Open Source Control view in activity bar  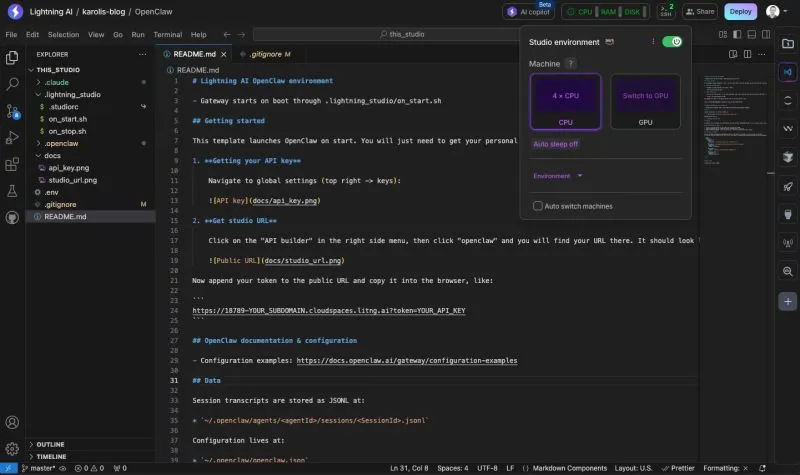pos(12,111)
